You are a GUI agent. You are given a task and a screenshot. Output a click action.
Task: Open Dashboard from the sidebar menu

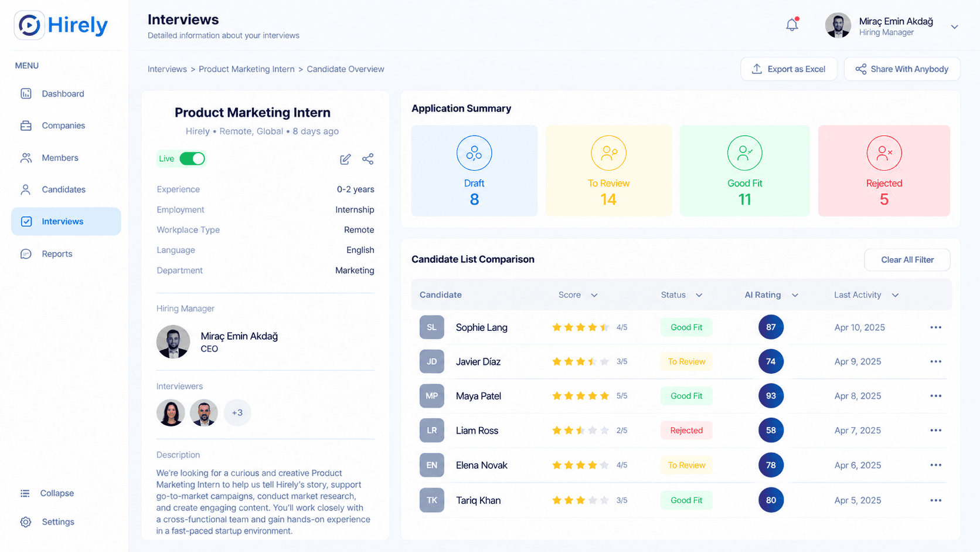point(66,94)
